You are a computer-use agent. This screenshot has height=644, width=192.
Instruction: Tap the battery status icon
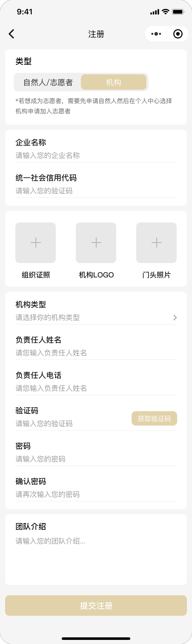(x=178, y=12)
